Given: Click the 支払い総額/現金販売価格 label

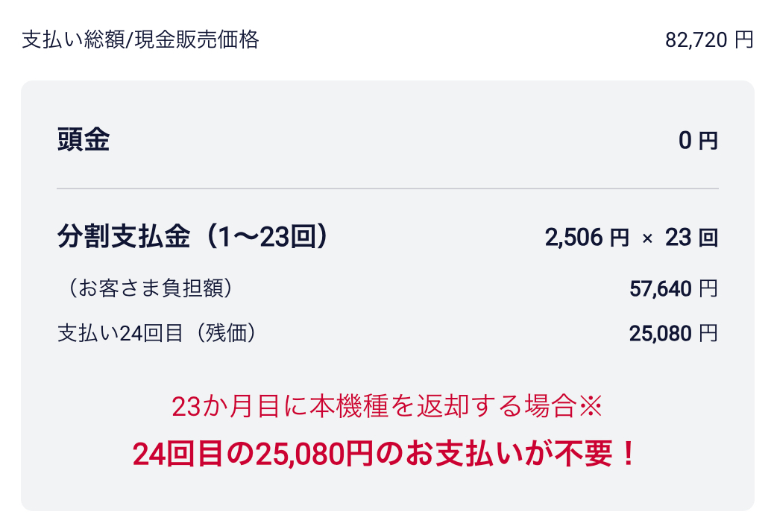Looking at the screenshot, I should (140, 39).
